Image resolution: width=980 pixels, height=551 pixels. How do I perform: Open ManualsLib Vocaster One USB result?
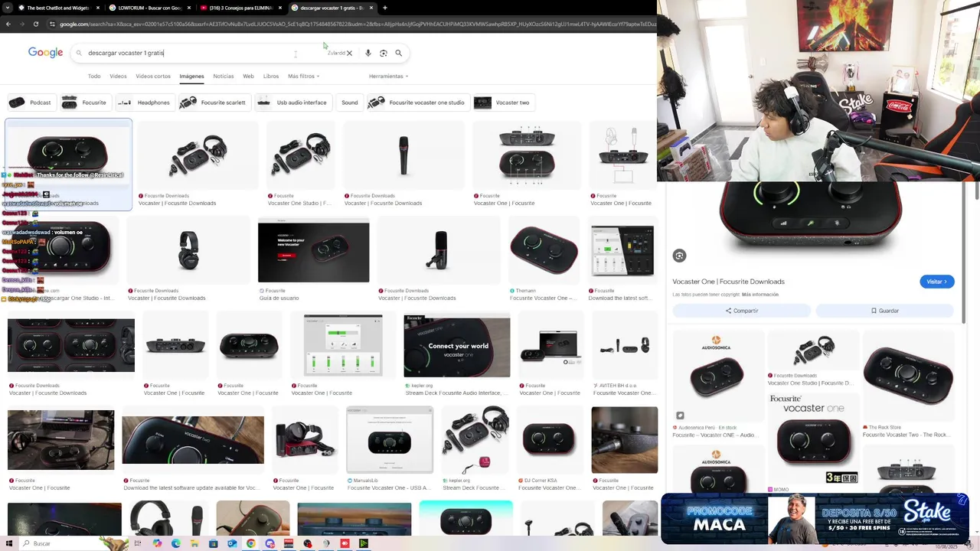390,440
